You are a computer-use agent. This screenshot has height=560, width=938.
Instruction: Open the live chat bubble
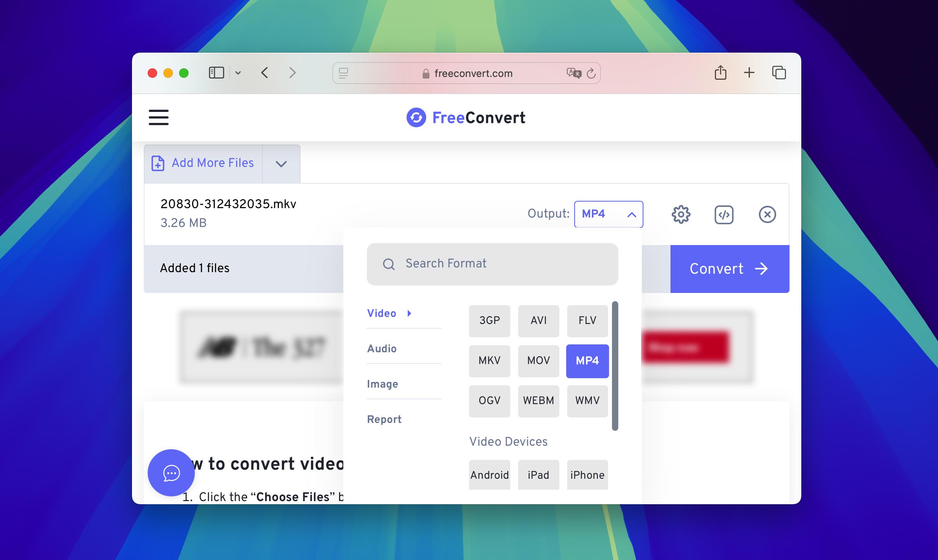[171, 473]
